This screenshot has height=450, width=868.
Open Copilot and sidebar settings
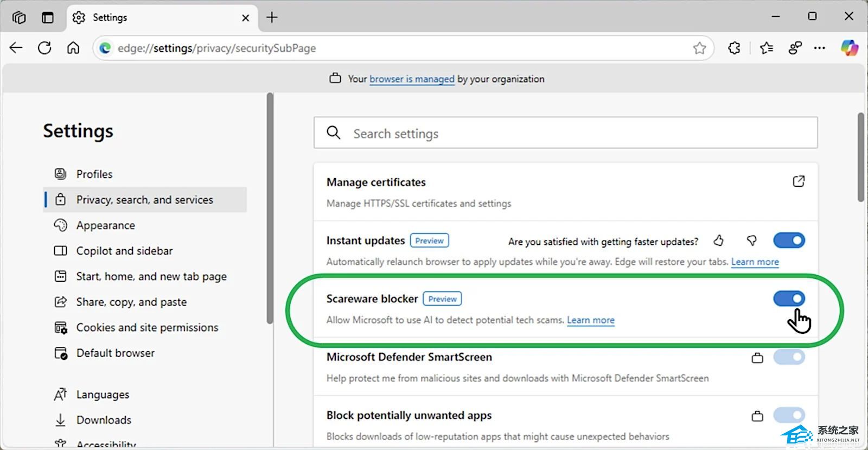(145, 251)
